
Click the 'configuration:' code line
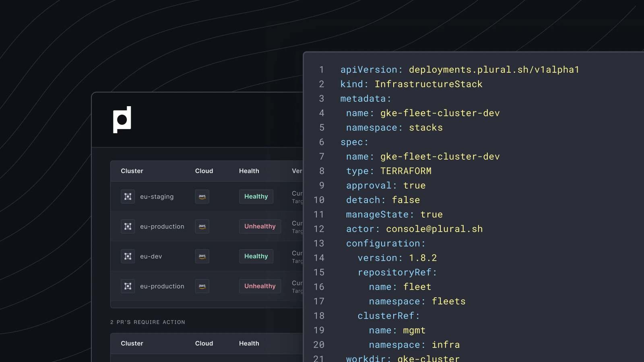pos(386,243)
